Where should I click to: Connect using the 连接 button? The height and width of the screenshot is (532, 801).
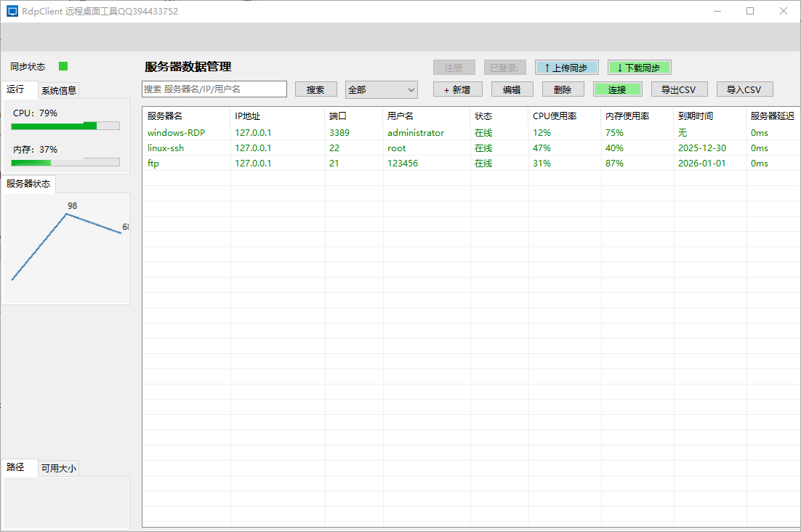tap(617, 89)
